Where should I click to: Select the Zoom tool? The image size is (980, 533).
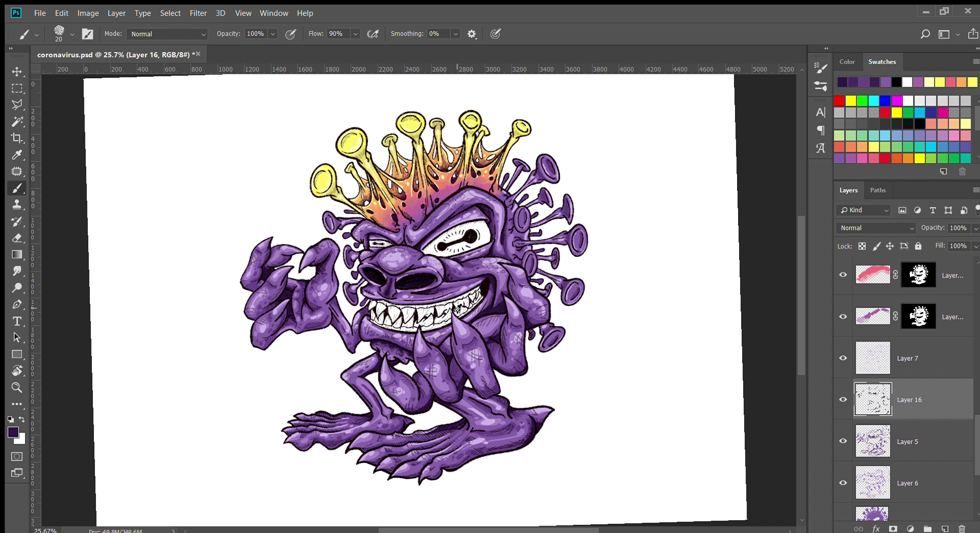point(17,387)
